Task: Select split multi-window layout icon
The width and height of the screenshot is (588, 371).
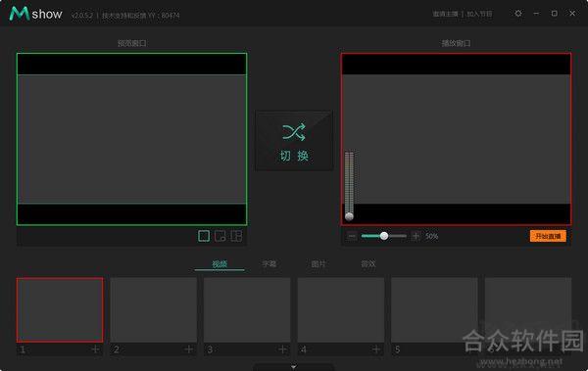Action: (x=236, y=236)
